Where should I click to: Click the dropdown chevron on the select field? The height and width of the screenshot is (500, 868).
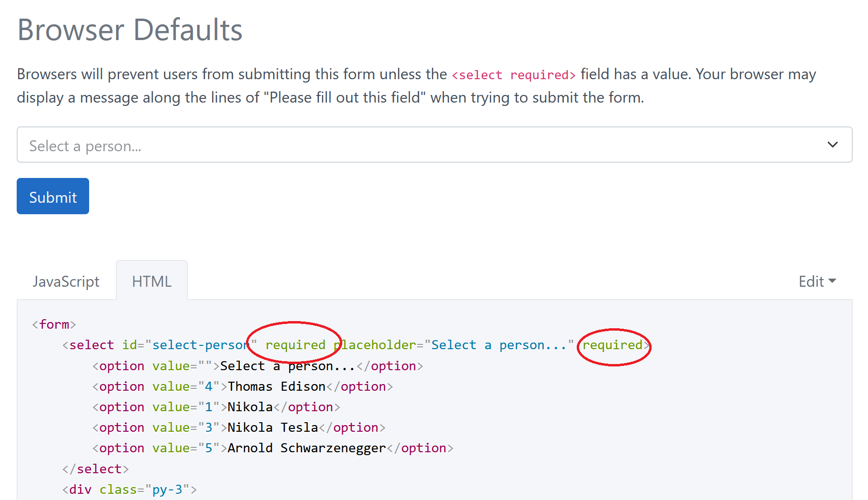click(x=832, y=145)
